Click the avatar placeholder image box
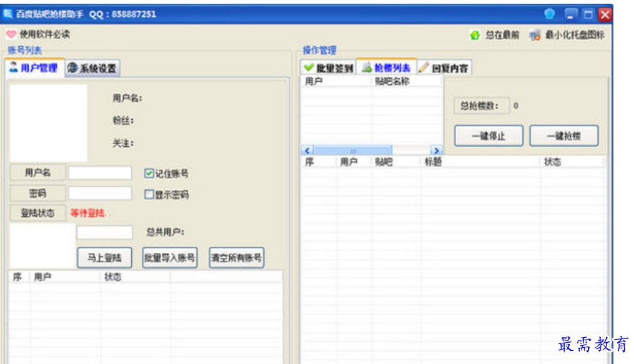 click(49, 123)
